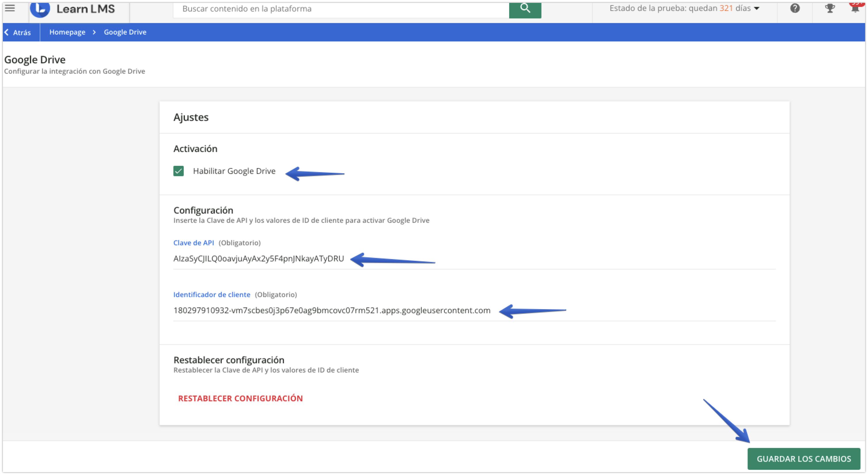The height and width of the screenshot is (475, 868).
Task: Click the Configuración section heading
Action: coord(203,210)
